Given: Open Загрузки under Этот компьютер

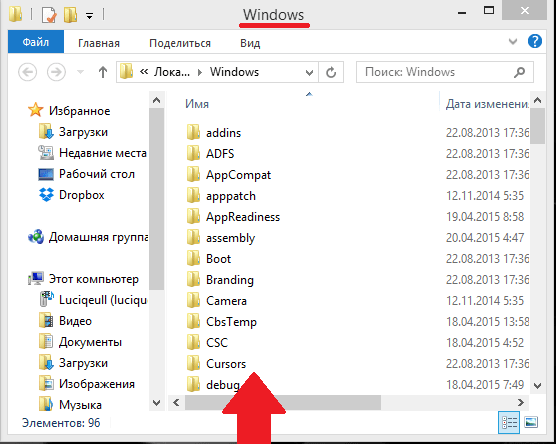Looking at the screenshot, I should (x=83, y=363).
